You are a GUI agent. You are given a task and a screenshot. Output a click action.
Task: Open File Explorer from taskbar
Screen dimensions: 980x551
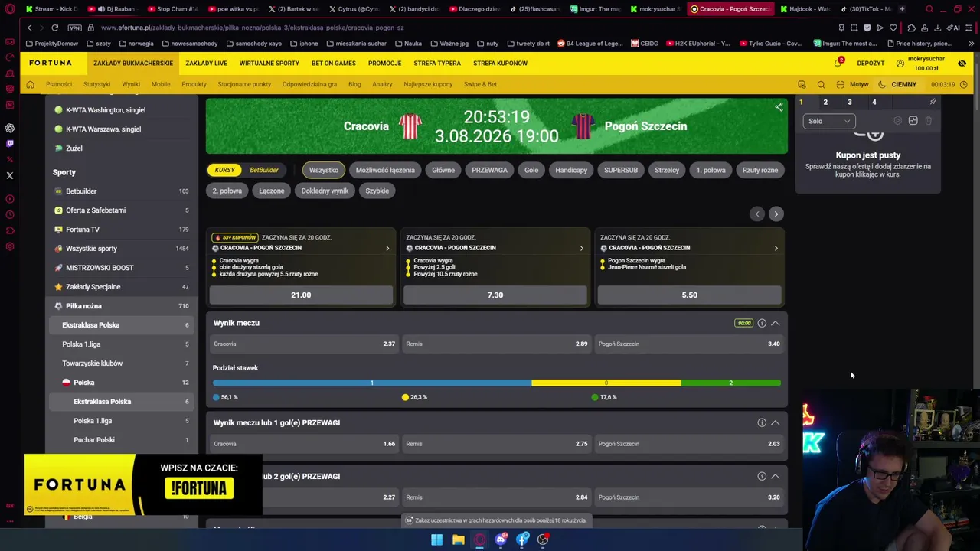pyautogui.click(x=458, y=540)
